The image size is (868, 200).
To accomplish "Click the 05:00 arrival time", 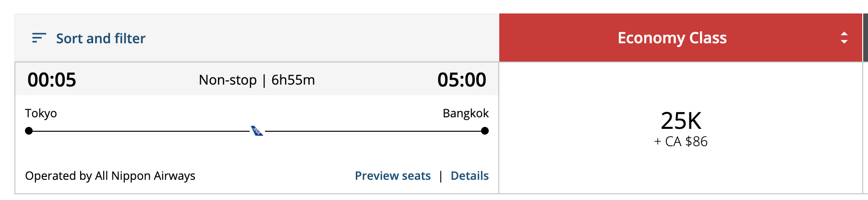I will click(x=461, y=80).
